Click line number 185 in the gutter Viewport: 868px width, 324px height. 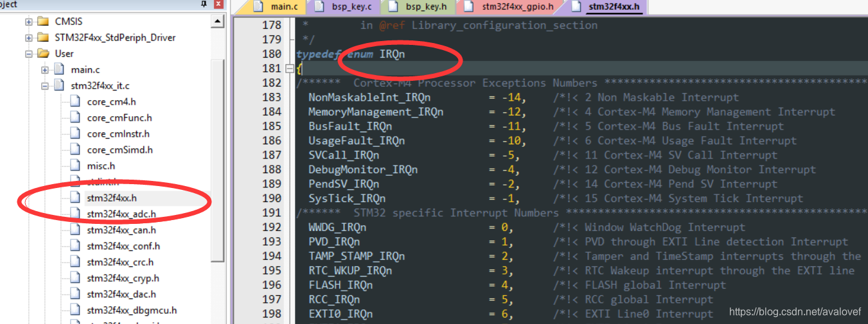tap(272, 126)
